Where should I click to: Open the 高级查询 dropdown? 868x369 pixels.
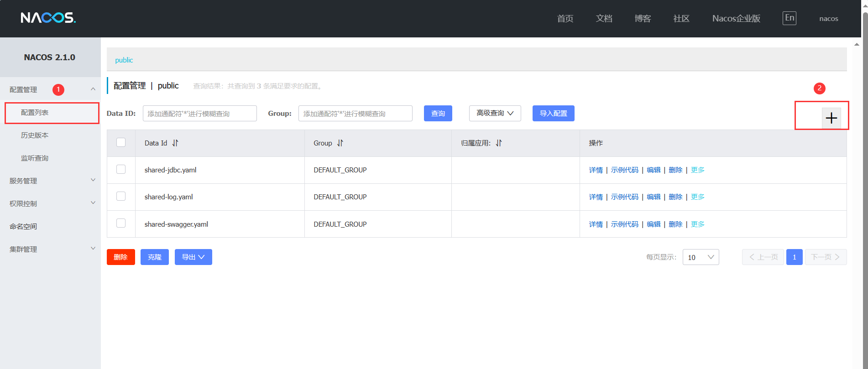tap(495, 114)
